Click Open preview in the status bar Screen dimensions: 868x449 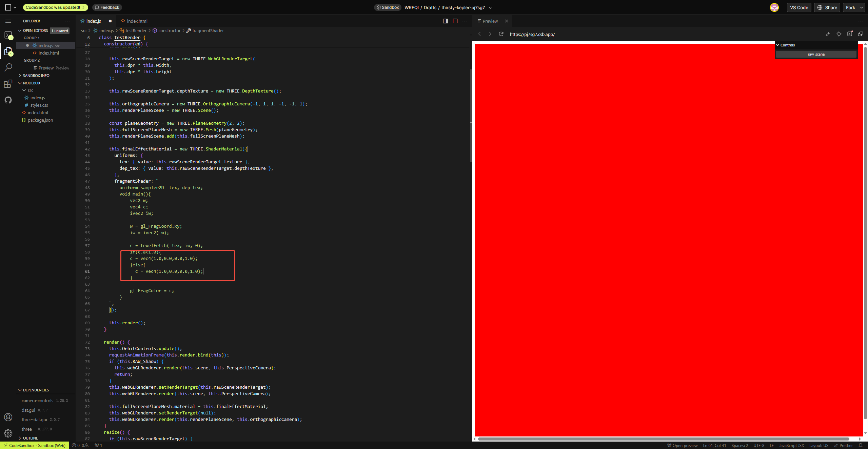click(x=682, y=446)
